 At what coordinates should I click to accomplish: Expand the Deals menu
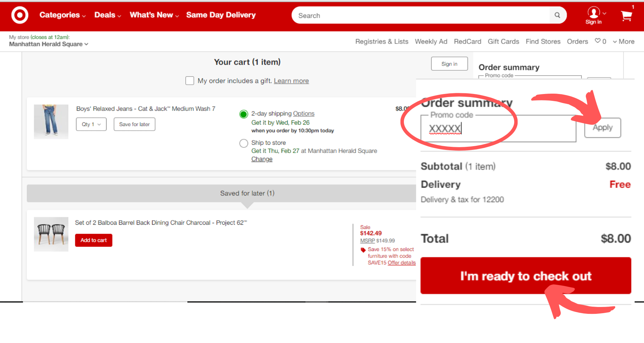[108, 15]
